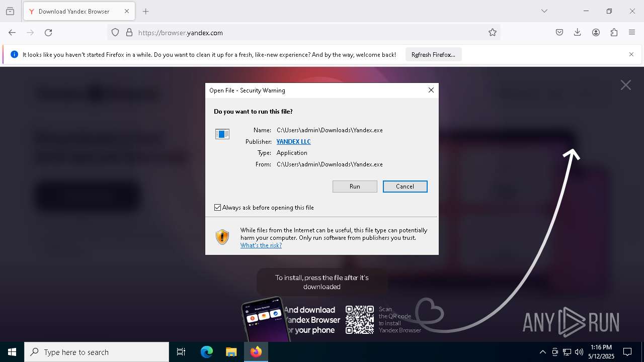Click the Yandex Browser QR code
Viewport: 644px width, 362px height.
pos(360,320)
